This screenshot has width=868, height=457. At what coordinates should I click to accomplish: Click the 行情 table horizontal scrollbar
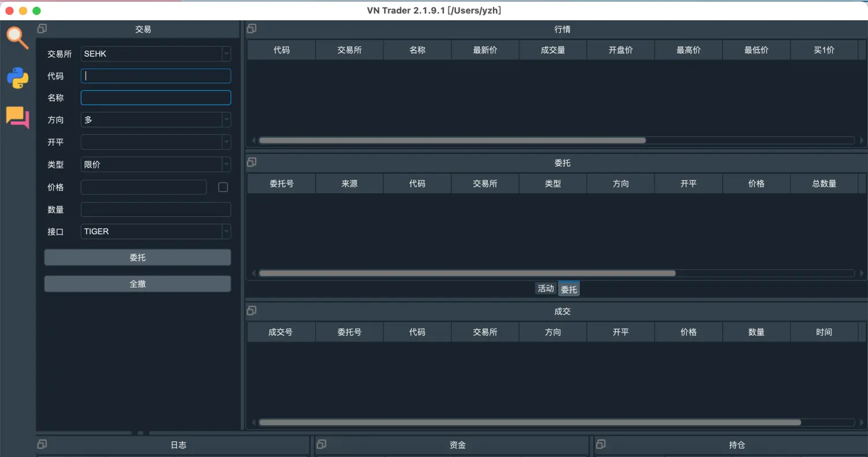tap(452, 140)
